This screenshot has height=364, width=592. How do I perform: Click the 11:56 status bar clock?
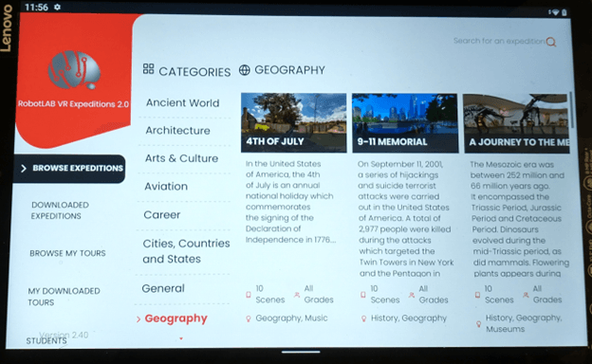point(36,8)
